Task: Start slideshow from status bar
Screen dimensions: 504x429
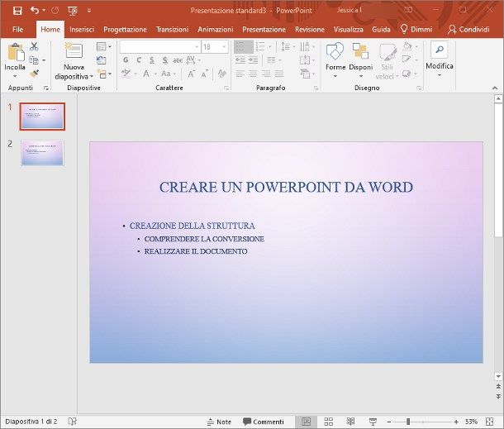Action: [373, 422]
